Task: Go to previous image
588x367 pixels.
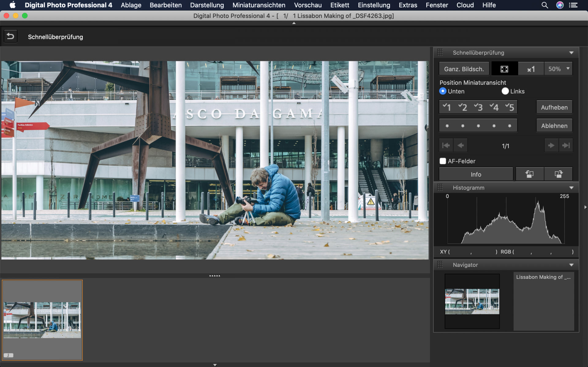Action: point(460,146)
